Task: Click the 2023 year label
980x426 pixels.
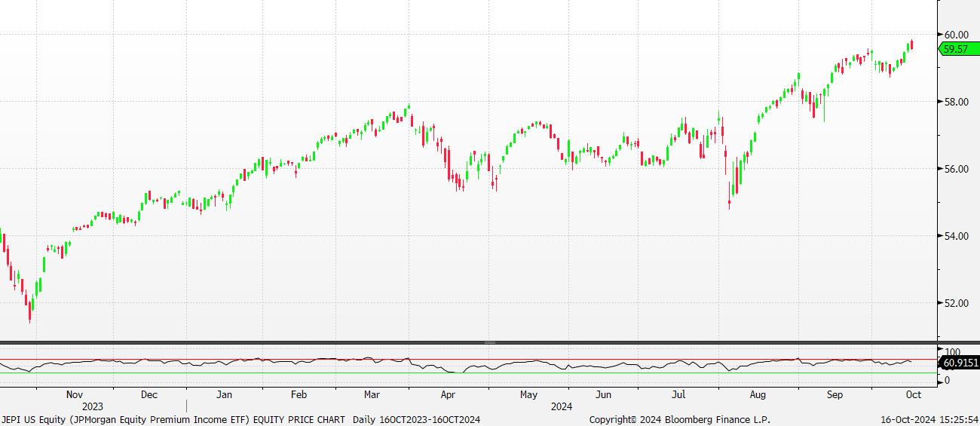Action: [x=93, y=406]
